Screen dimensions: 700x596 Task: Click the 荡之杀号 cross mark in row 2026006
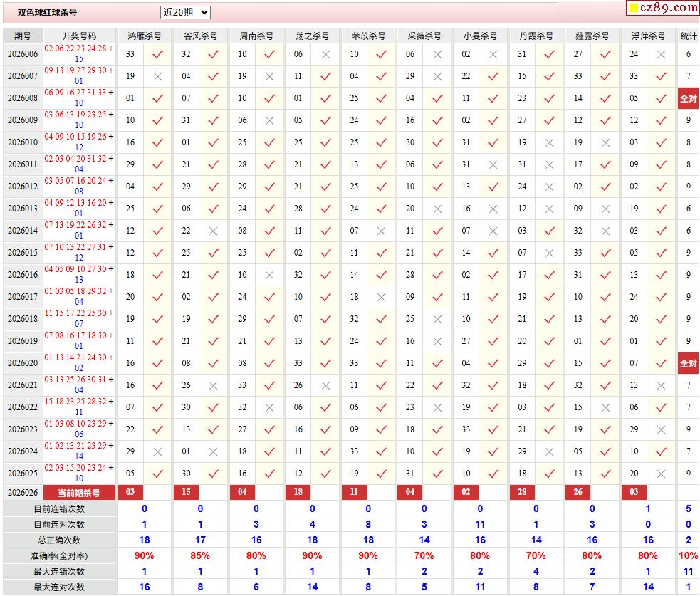tap(325, 54)
